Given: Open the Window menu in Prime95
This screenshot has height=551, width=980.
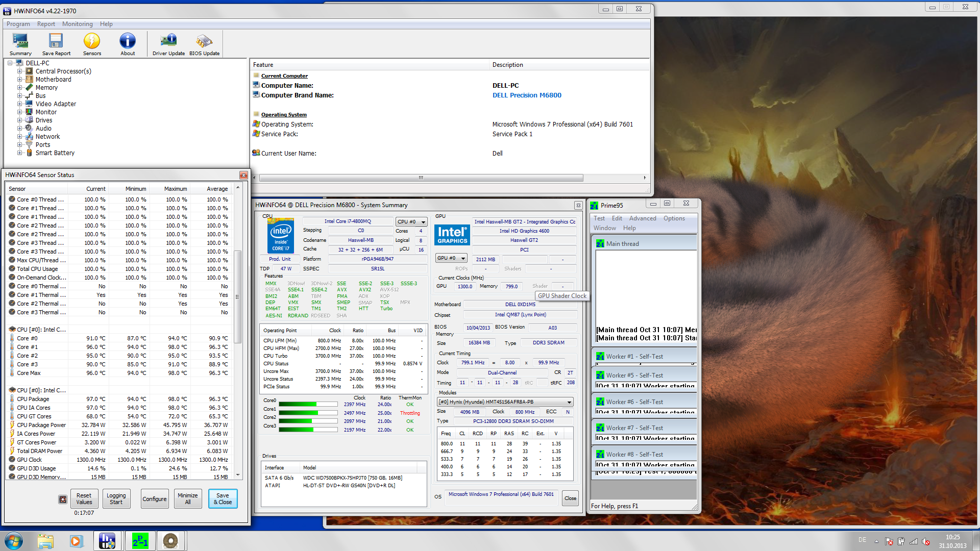Looking at the screenshot, I should (x=605, y=228).
